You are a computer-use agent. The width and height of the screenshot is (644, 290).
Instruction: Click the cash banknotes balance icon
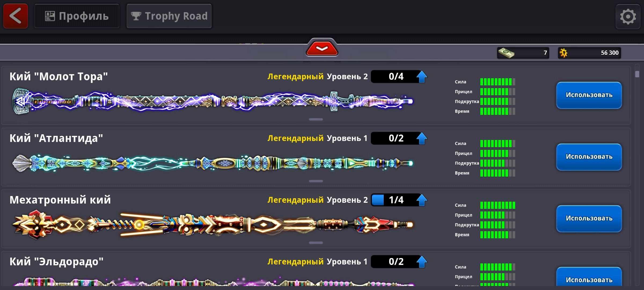point(506,53)
